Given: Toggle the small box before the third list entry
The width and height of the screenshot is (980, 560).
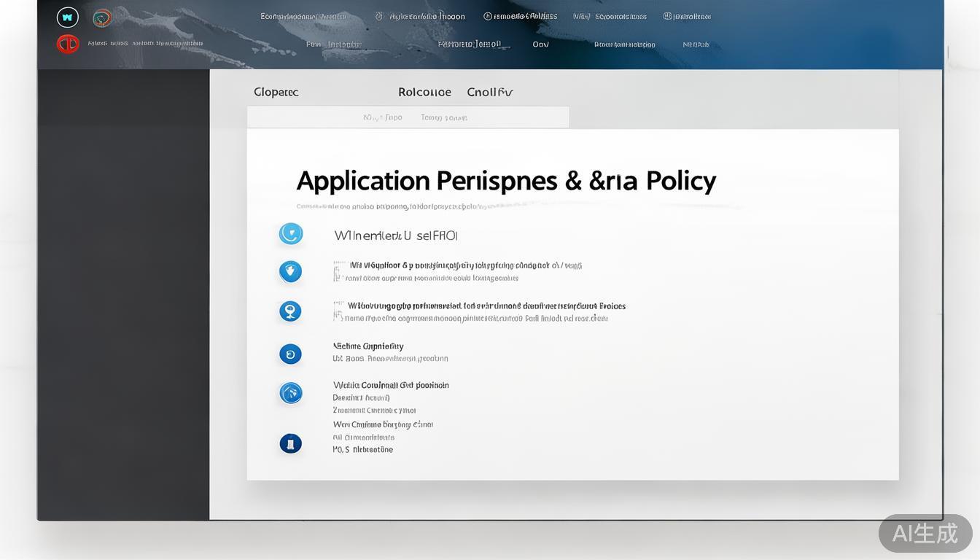Looking at the screenshot, I should click(337, 312).
